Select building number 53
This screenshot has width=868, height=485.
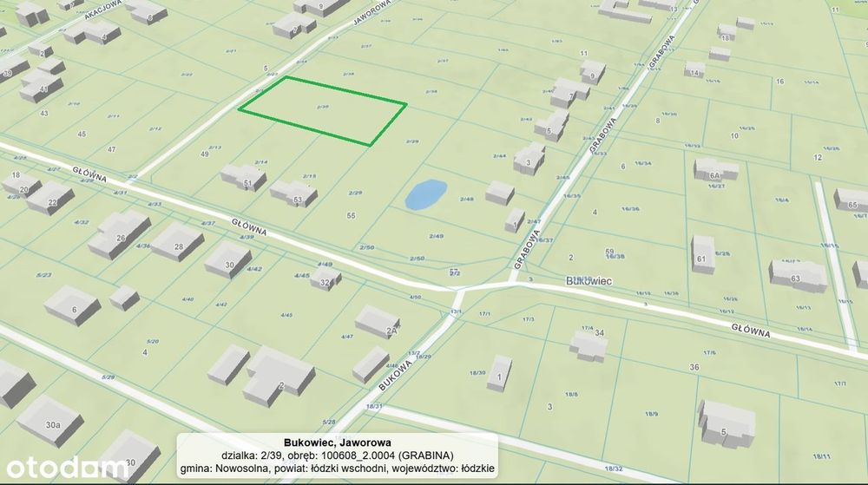(x=294, y=193)
